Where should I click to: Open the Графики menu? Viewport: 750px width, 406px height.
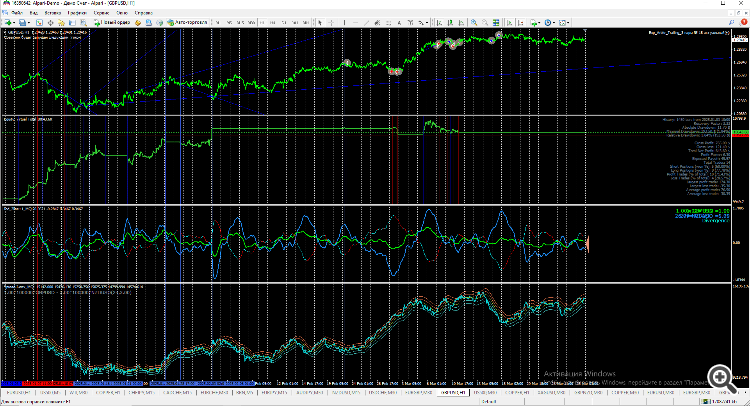pyautogui.click(x=77, y=13)
